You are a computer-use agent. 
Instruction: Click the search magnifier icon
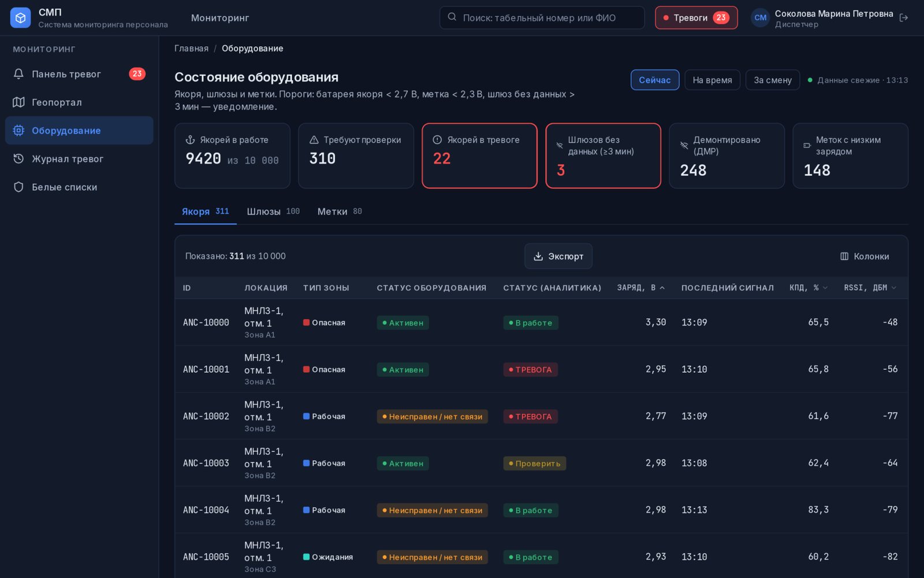452,17
